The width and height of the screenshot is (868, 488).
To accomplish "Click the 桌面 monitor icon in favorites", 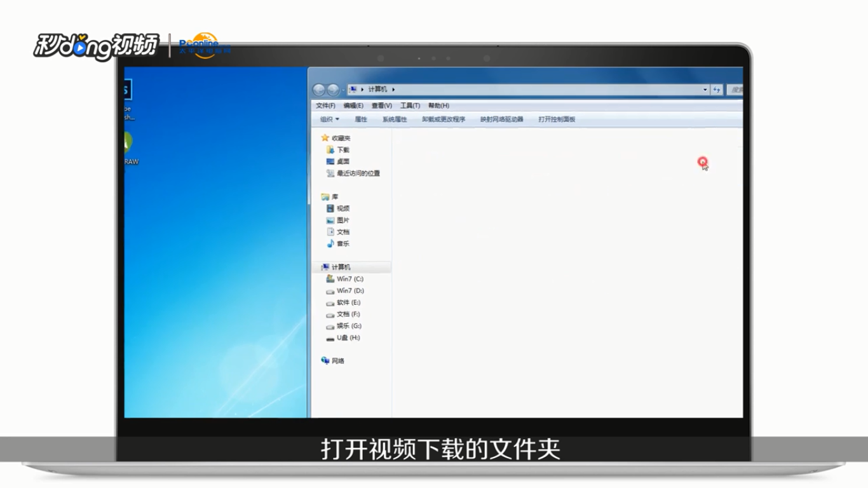I will pos(330,161).
